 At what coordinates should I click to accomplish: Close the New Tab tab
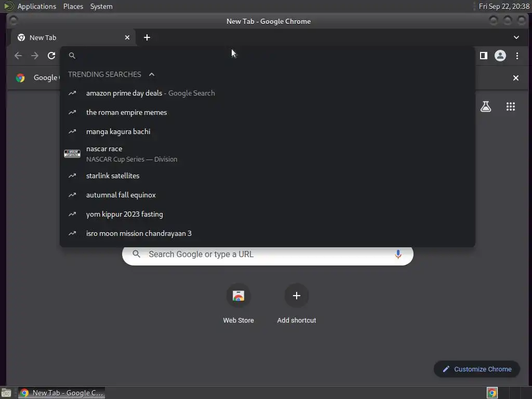[127, 37]
